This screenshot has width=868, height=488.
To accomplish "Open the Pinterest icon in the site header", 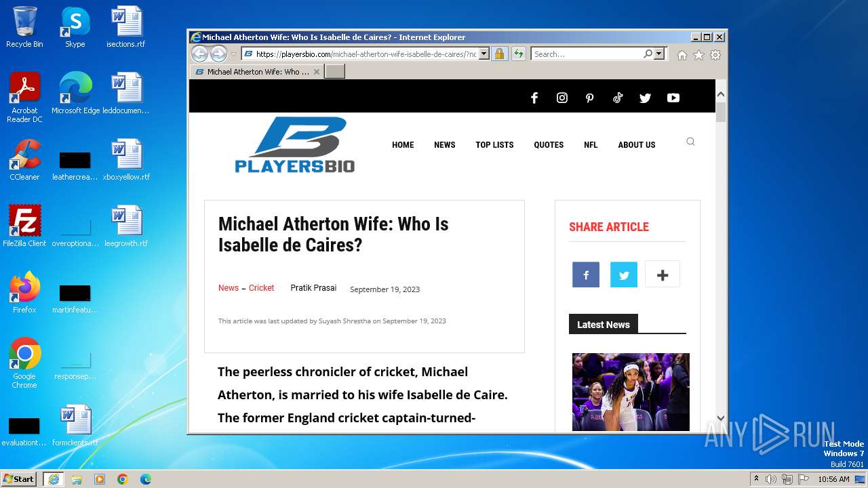I will tap(589, 98).
